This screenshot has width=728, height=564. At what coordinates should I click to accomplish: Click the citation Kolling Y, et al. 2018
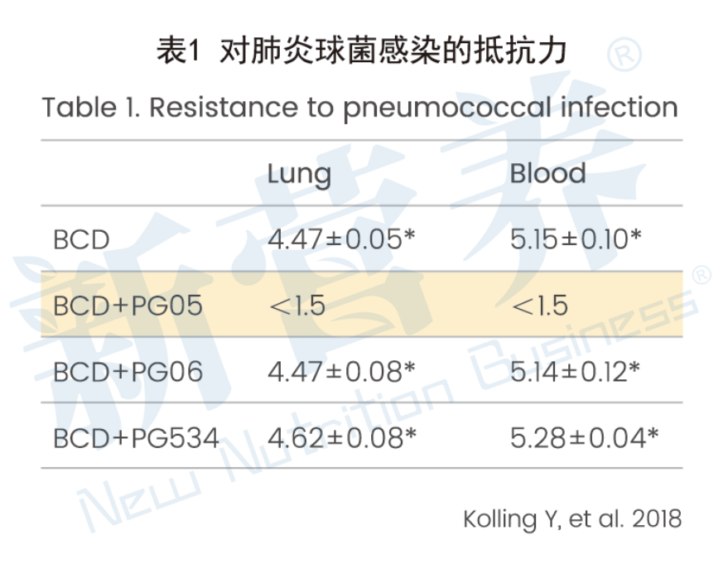[x=572, y=519]
